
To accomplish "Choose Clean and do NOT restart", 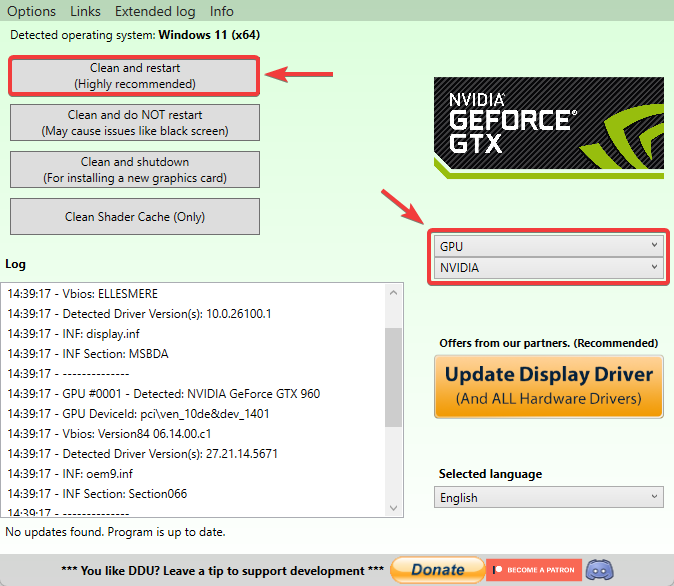I will [x=135, y=123].
